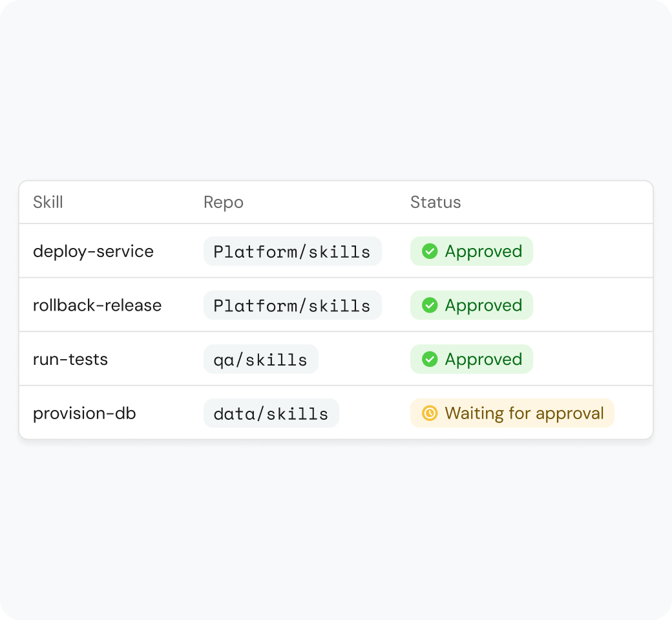Image resolution: width=672 pixels, height=620 pixels.
Task: Open the data/skills repo chip
Action: 271,413
